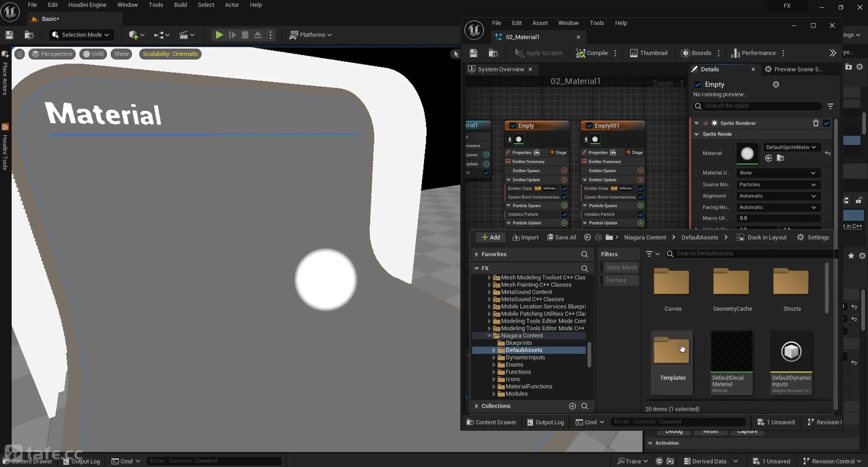This screenshot has height=467, width=868.
Task: Click the content browser folder tree scrollbar
Action: click(589, 355)
